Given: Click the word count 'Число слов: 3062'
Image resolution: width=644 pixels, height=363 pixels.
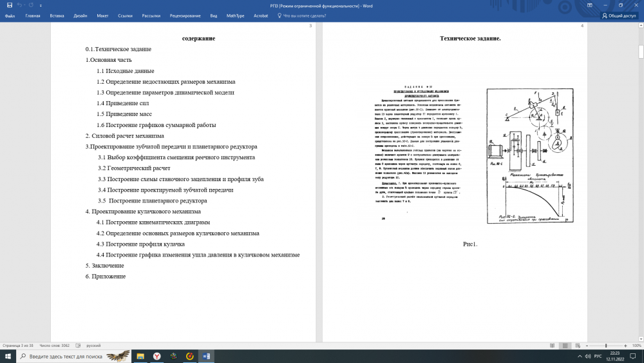Looking at the screenshot, I should pyautogui.click(x=54, y=346).
